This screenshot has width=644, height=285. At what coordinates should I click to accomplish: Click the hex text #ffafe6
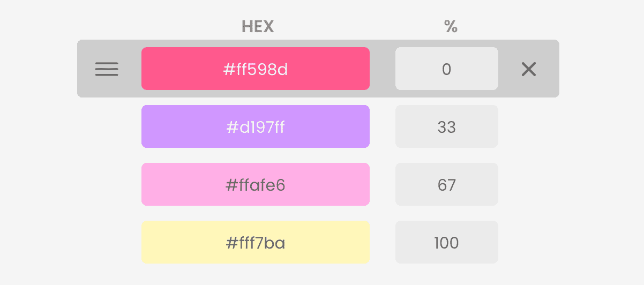256,185
